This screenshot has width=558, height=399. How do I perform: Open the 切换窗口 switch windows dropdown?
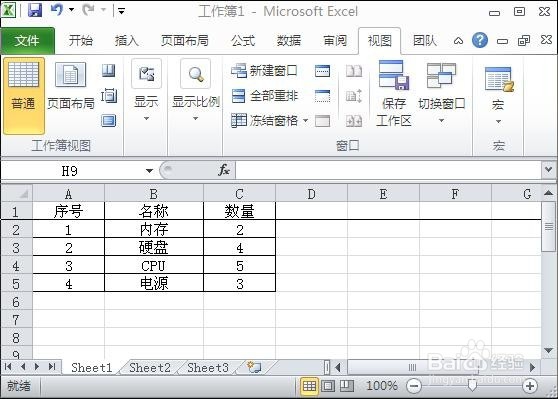[441, 93]
